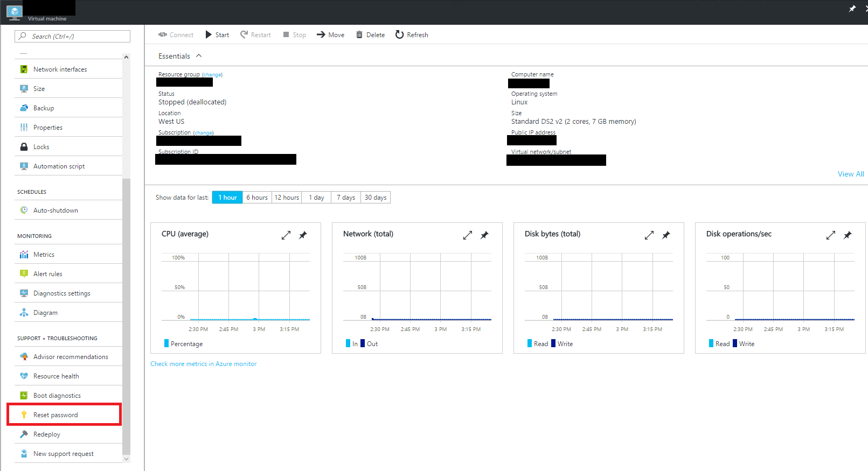Pin the Disk operations/sec chart
The height and width of the screenshot is (471, 868).
(848, 235)
